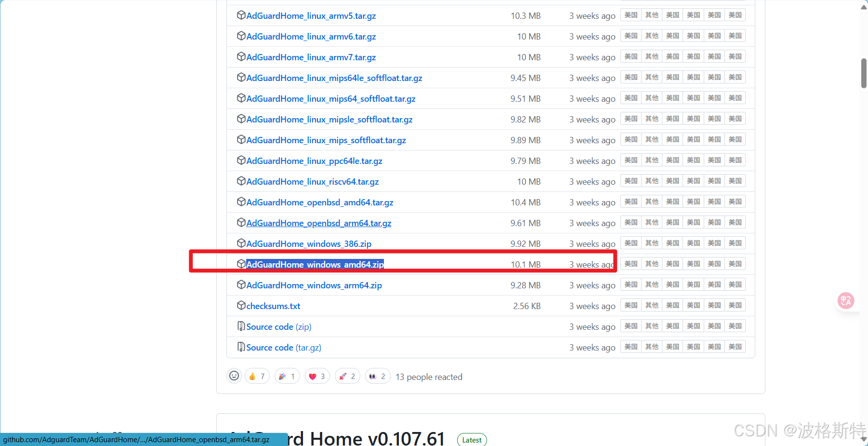Download Source code (zip)
Screen dimensions: 868x446
[x=279, y=327]
